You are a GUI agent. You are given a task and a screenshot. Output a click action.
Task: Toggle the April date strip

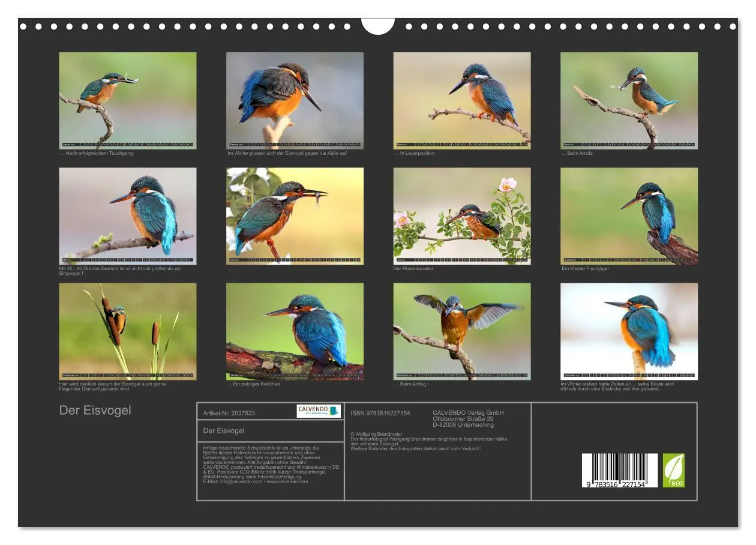[x=631, y=145]
